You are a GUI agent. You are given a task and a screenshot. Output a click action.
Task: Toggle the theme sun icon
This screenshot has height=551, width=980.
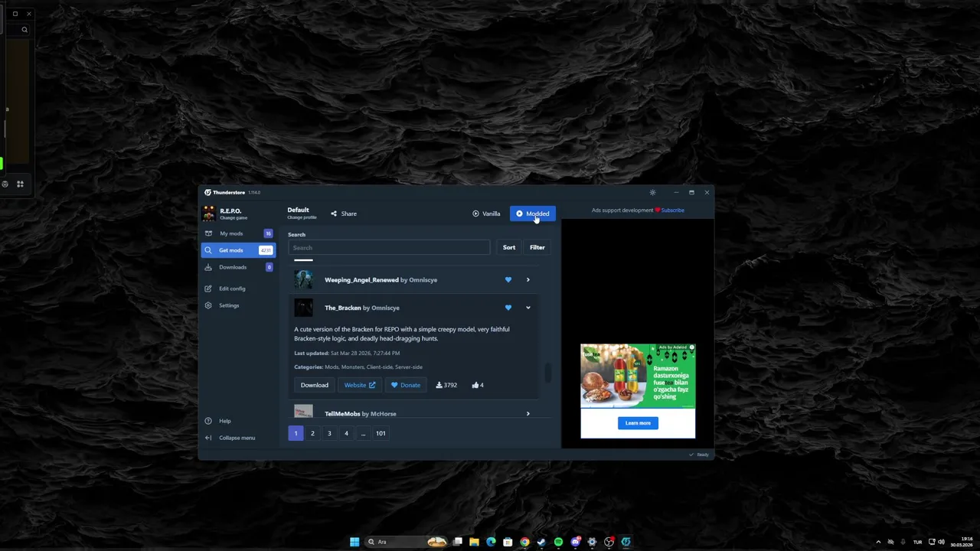(652, 193)
